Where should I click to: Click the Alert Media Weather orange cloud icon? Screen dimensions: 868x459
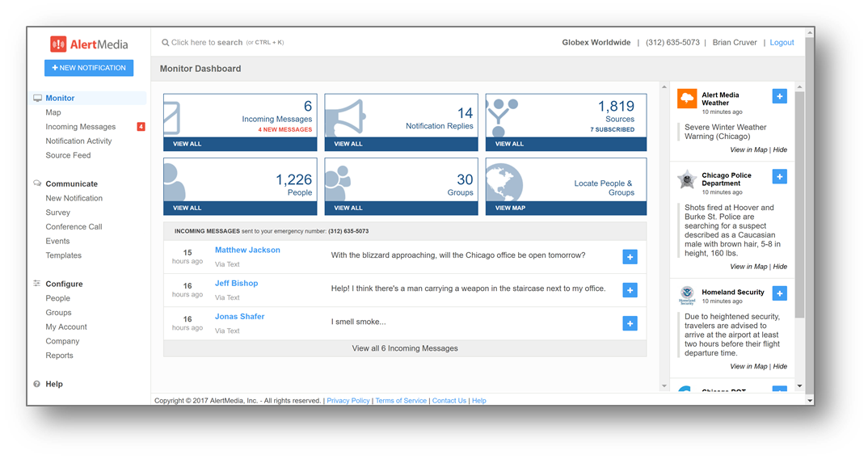[x=687, y=99]
